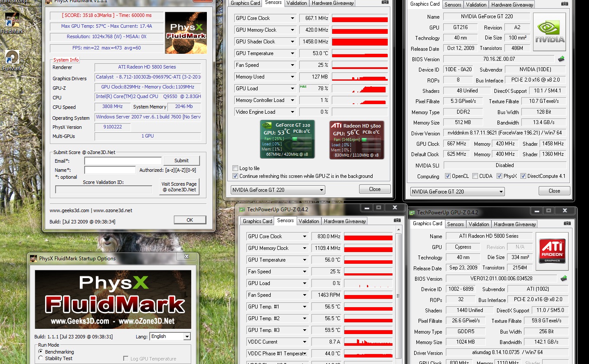
Task: Click the Submit score button
Action: pos(181,161)
